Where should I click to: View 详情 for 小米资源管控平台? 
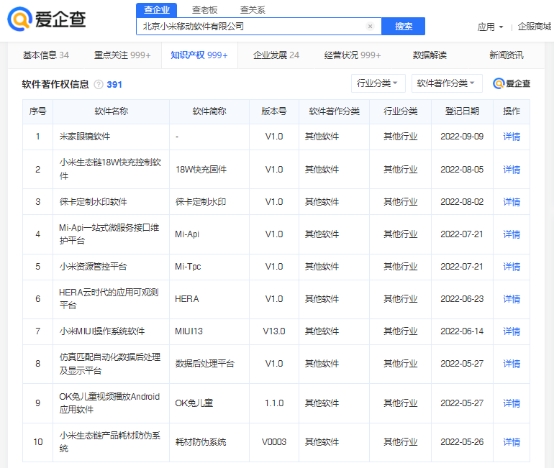(511, 267)
